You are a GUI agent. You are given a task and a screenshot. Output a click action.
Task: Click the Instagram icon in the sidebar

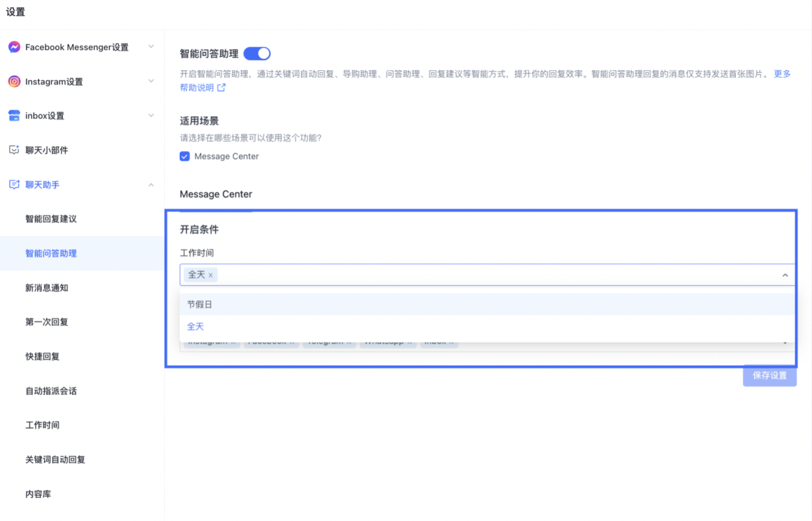point(13,81)
